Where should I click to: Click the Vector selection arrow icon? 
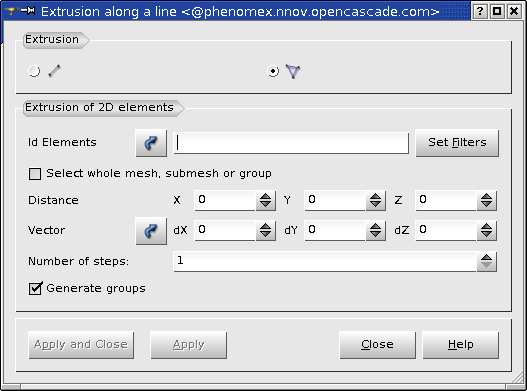[151, 231]
